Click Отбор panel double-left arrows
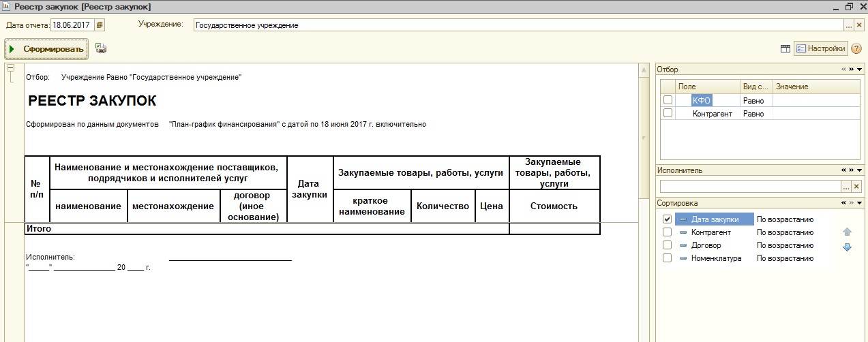Image resolution: width=868 pixels, height=342 pixels. click(843, 69)
